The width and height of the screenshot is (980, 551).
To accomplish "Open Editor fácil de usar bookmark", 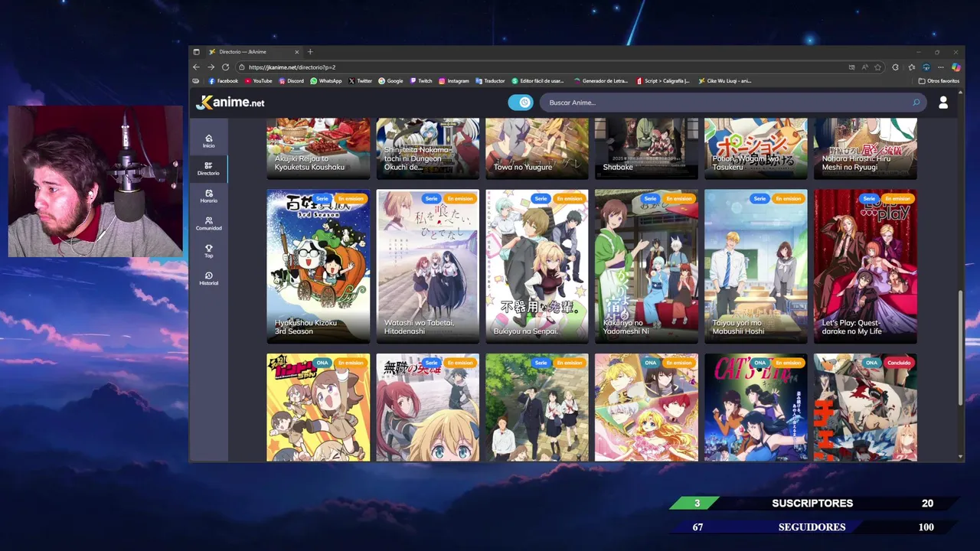I will 537,81.
